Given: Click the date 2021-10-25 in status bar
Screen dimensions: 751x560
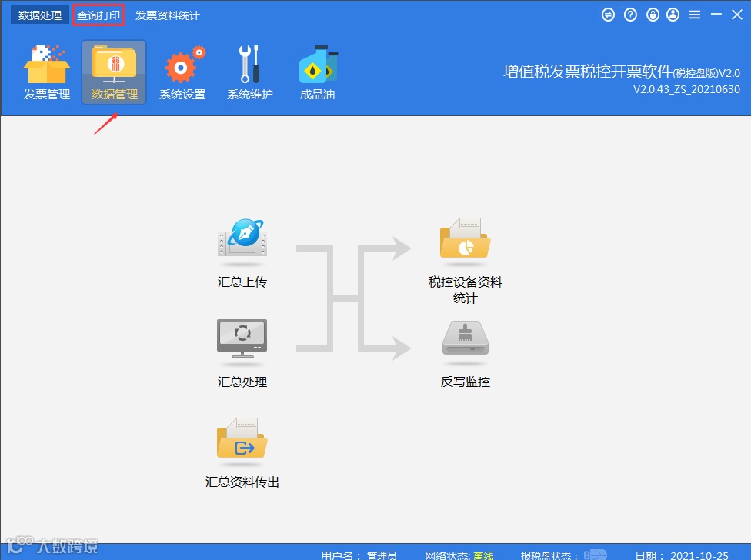Looking at the screenshot, I should 699,555.
